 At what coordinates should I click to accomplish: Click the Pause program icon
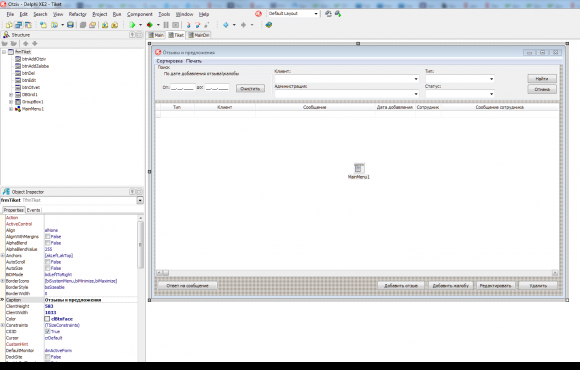tap(166, 25)
